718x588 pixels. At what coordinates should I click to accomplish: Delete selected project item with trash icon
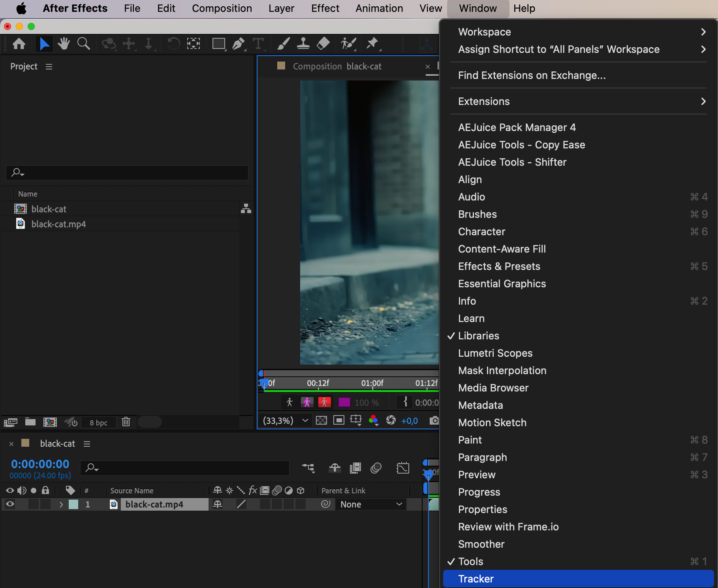126,422
